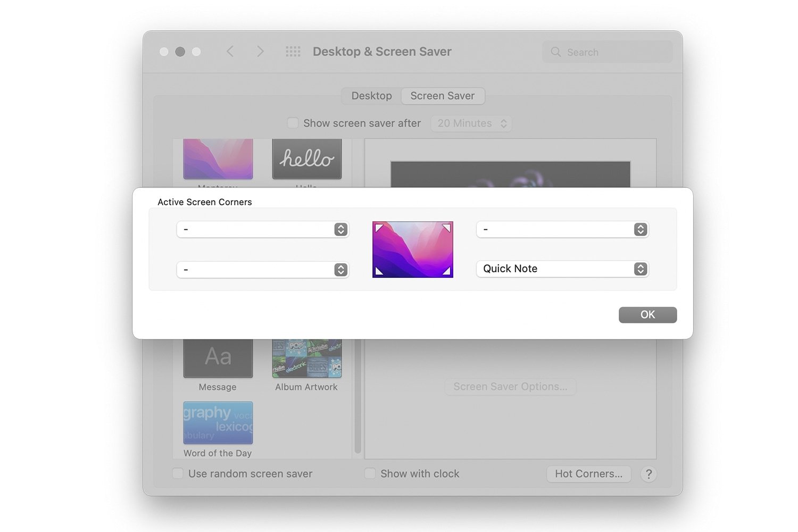Click the search magnifier icon

(556, 52)
